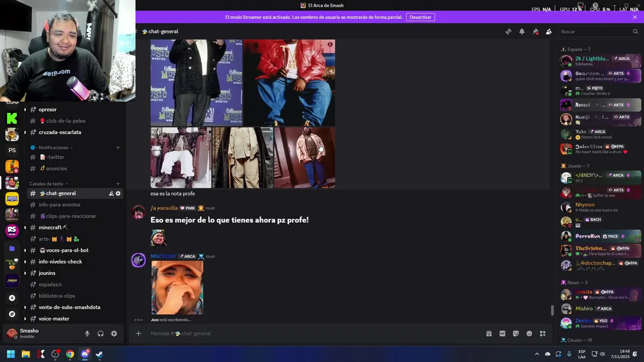Open member Yuke in member list

(x=600, y=134)
